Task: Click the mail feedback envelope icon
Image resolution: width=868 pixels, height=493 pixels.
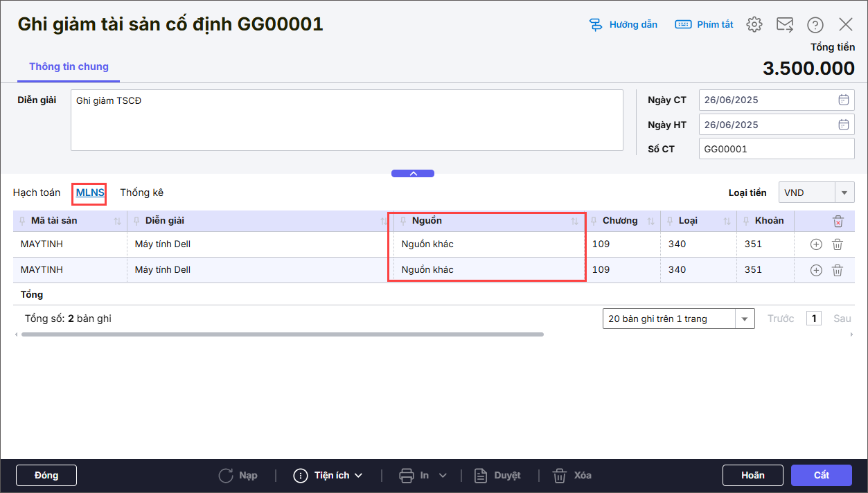Action: click(784, 25)
